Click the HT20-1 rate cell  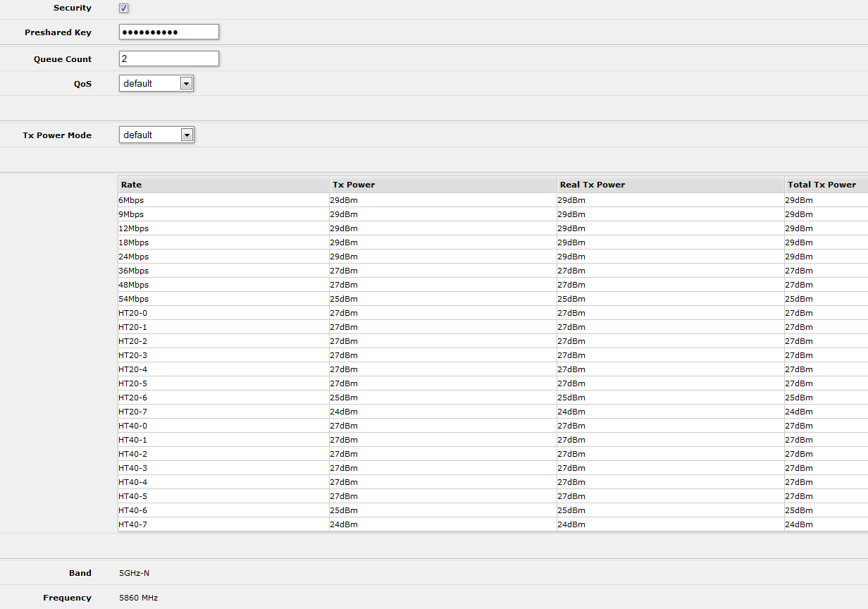pyautogui.click(x=223, y=327)
